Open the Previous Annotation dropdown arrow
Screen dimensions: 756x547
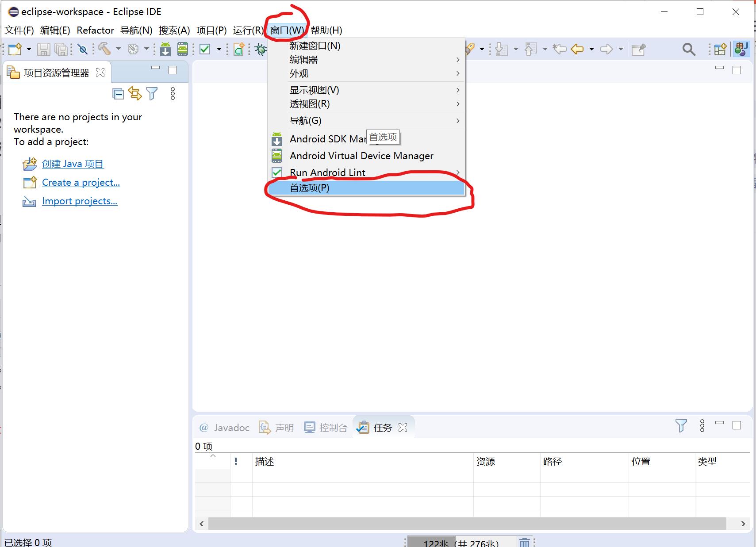[x=545, y=49]
